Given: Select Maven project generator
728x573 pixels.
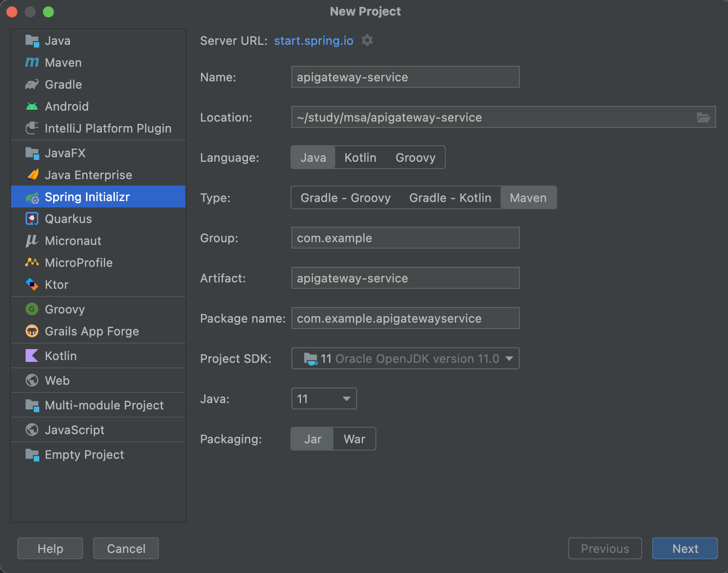Looking at the screenshot, I should (98, 63).
